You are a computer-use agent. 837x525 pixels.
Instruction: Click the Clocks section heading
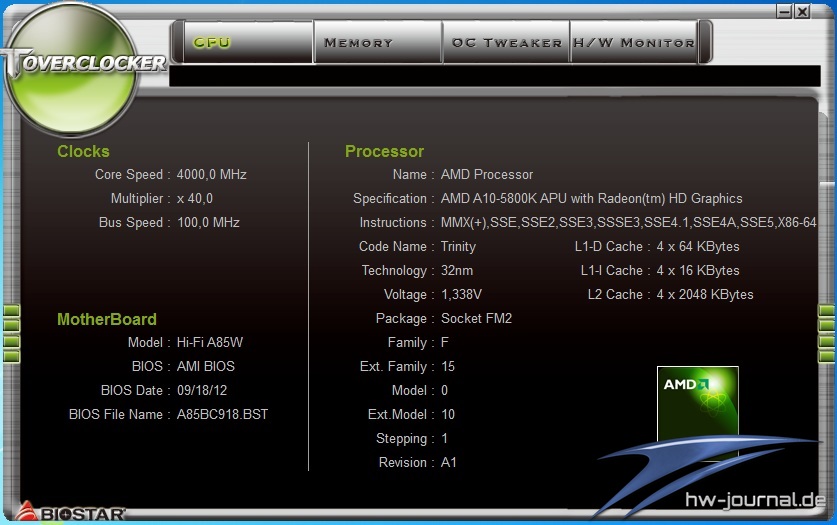click(83, 152)
